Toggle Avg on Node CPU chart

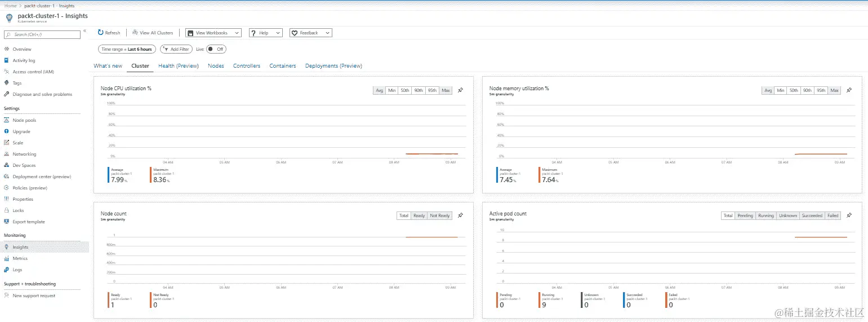point(380,90)
